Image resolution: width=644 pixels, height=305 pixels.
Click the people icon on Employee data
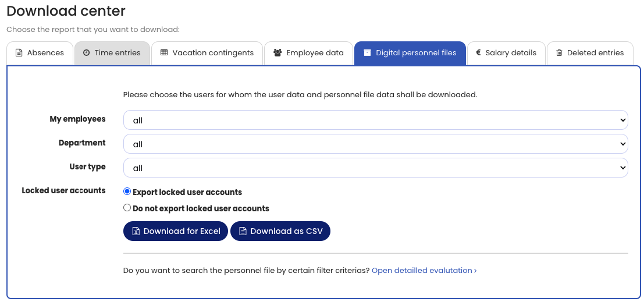(276, 53)
